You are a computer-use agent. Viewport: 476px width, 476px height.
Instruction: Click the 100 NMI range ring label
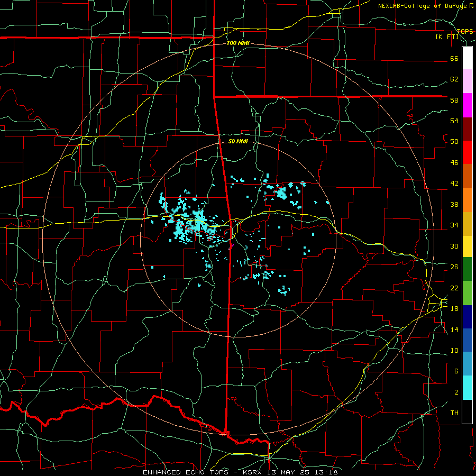click(238, 43)
